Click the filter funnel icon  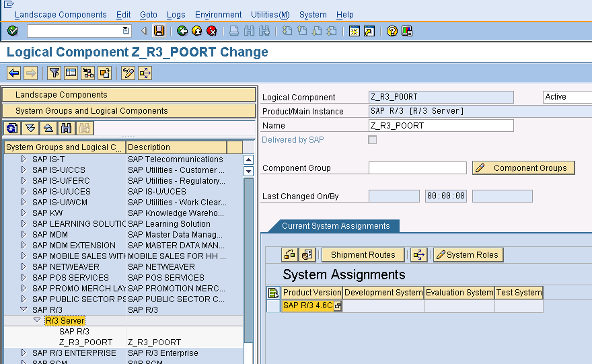(54, 73)
